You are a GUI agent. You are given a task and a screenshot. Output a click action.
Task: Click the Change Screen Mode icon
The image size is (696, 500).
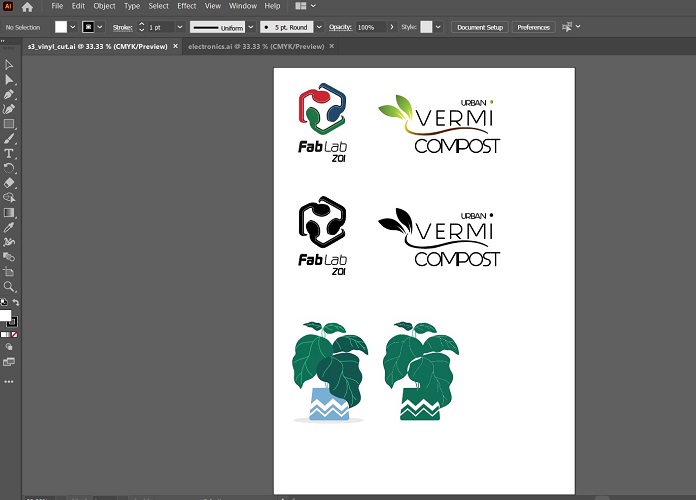(8, 362)
